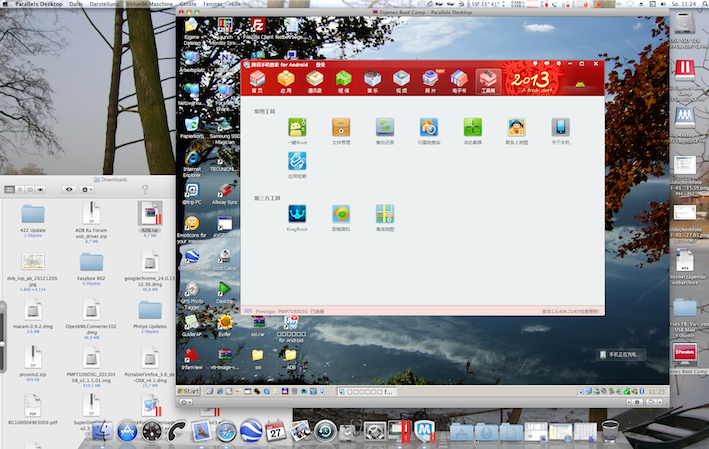Click the settings gear in the red title bar
Image resolution: width=709 pixels, height=449 pixels.
point(558,64)
